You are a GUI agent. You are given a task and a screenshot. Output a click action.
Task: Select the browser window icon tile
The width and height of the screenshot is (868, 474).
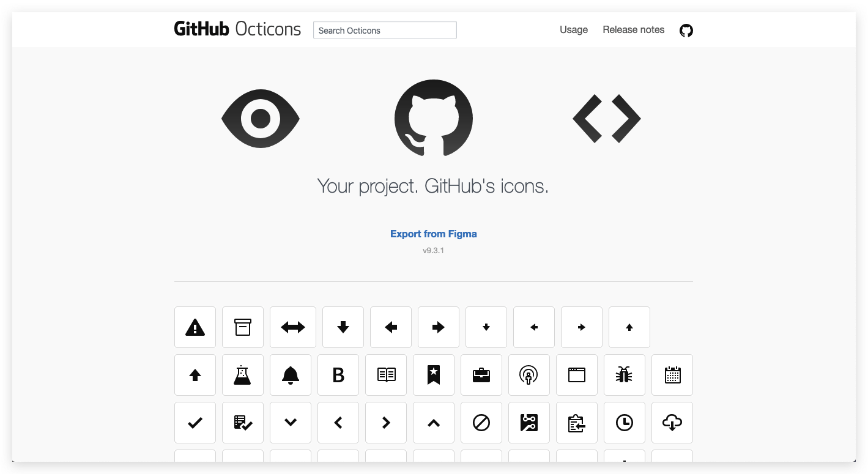577,375
